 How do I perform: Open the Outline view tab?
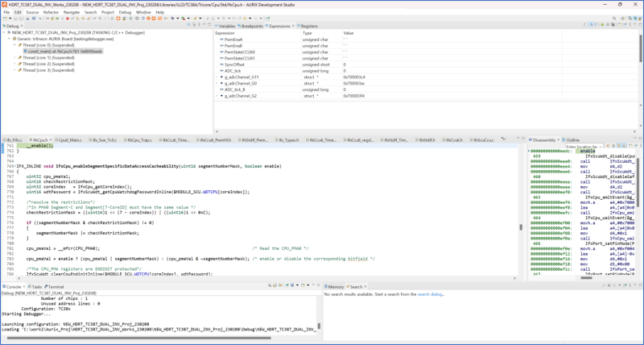click(572, 139)
